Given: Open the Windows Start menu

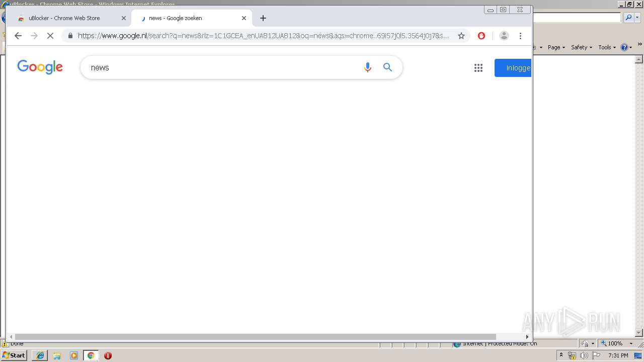Looking at the screenshot, I should 14,355.
